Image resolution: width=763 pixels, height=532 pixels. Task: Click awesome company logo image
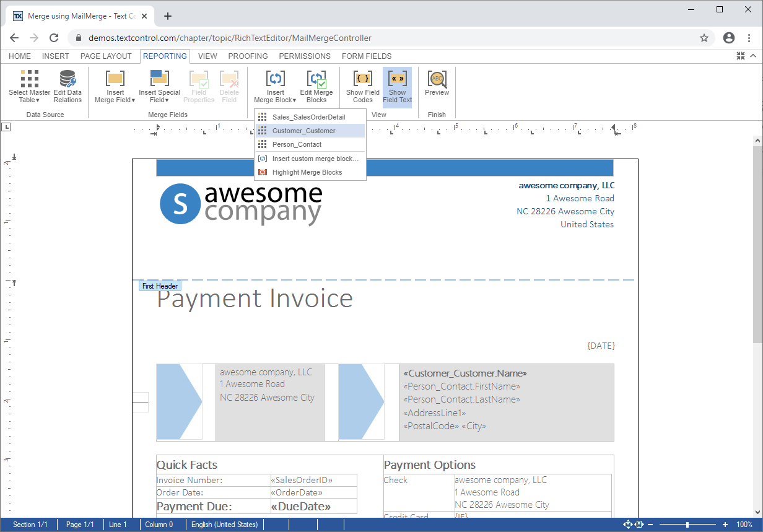[x=241, y=205]
